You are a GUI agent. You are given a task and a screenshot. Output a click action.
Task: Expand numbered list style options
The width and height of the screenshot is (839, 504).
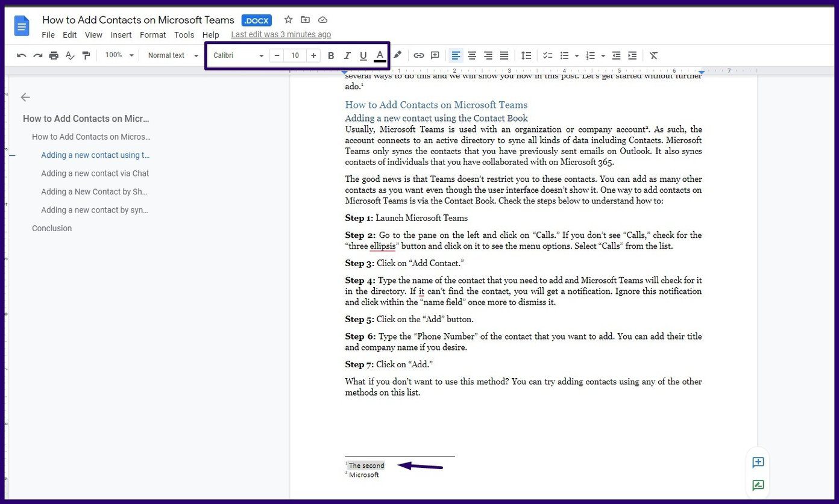pos(603,55)
